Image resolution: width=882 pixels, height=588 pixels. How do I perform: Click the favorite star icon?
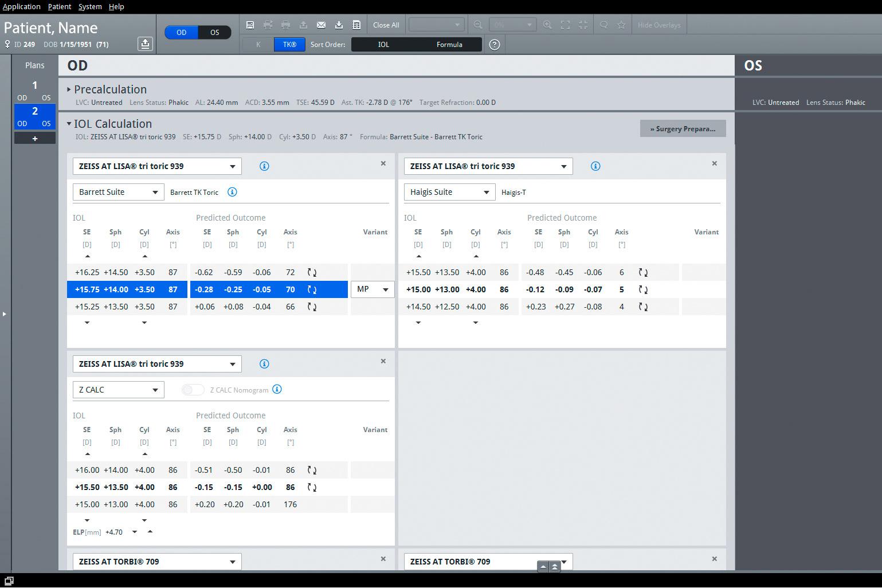pos(621,25)
